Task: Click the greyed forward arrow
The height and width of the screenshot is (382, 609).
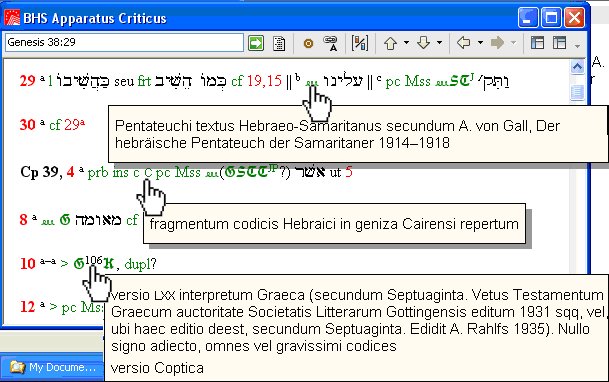Action: pos(497,42)
